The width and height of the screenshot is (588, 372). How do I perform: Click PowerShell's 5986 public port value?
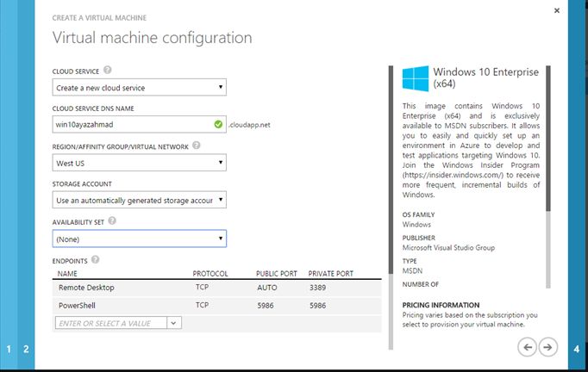266,306
